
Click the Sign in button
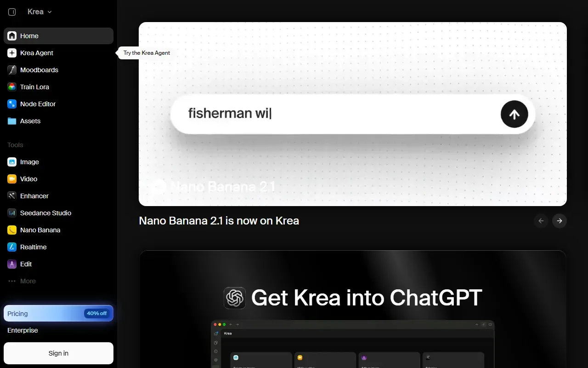pos(58,353)
